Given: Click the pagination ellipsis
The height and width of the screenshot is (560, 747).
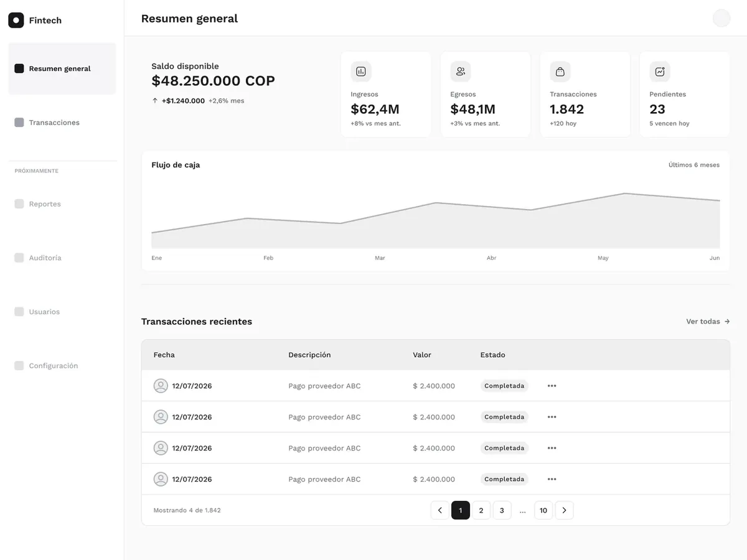Looking at the screenshot, I should [x=522, y=510].
